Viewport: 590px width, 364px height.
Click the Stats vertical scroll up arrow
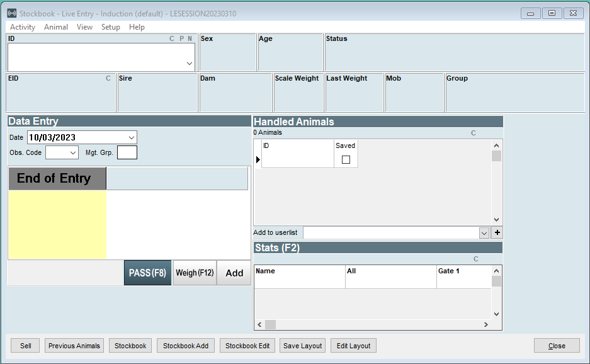click(496, 271)
